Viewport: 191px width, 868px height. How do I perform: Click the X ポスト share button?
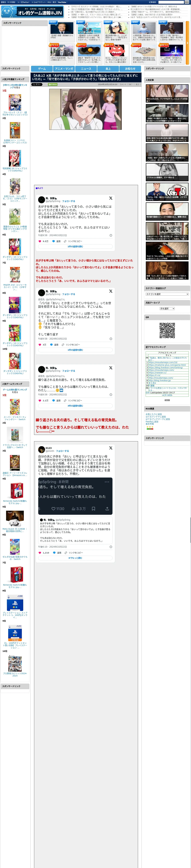(37, 85)
